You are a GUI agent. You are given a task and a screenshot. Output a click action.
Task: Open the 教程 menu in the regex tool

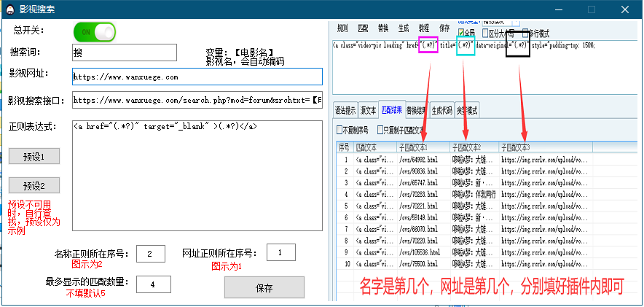424,28
